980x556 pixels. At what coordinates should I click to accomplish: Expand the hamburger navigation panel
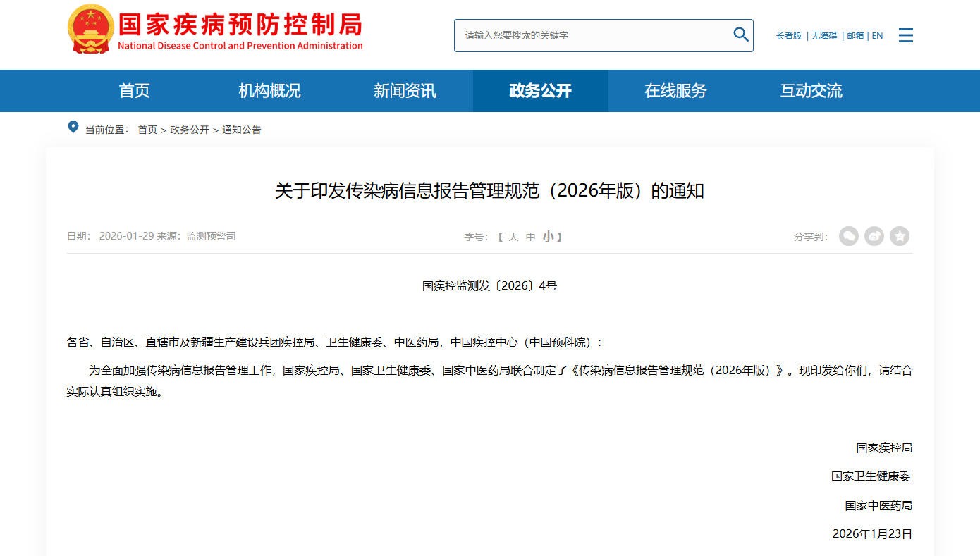coord(905,35)
